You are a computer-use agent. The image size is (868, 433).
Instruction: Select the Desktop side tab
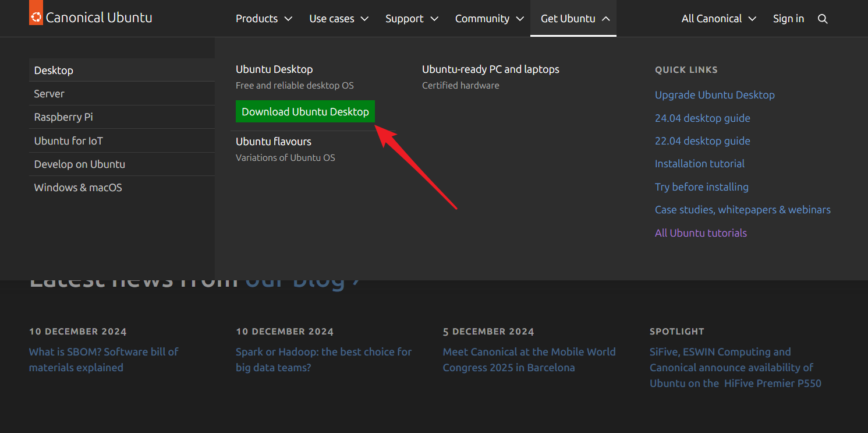122,70
